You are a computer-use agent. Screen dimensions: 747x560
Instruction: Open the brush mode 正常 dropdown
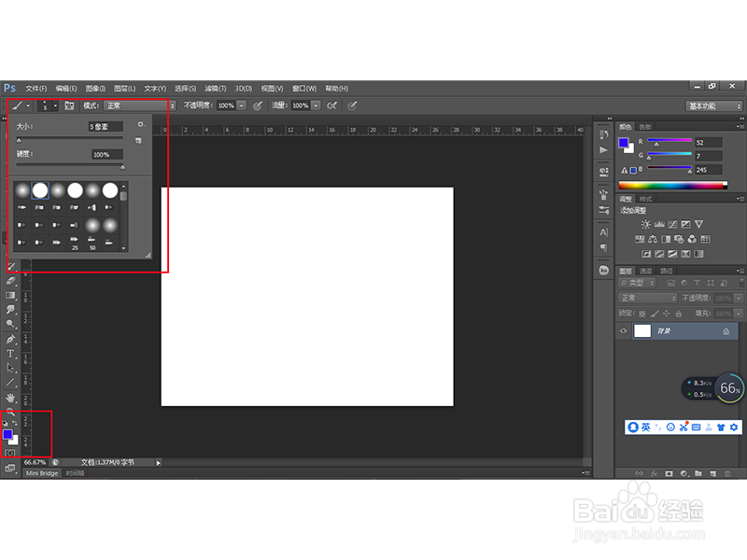tap(140, 105)
